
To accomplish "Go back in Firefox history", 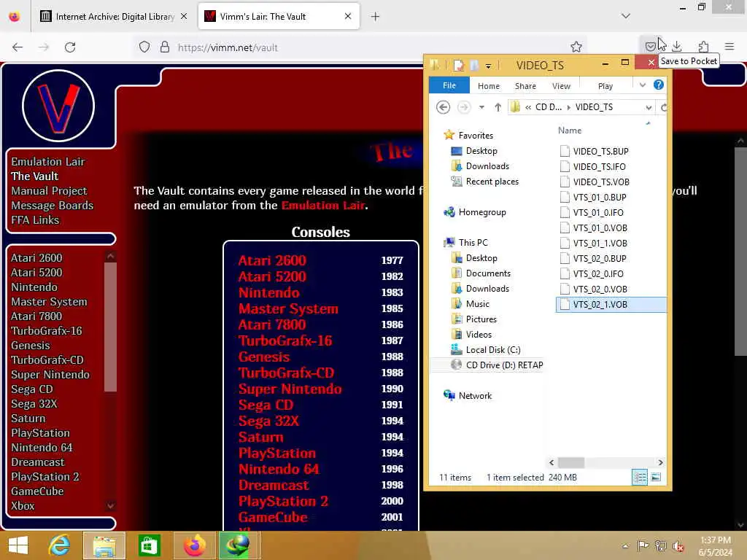I will point(18,47).
